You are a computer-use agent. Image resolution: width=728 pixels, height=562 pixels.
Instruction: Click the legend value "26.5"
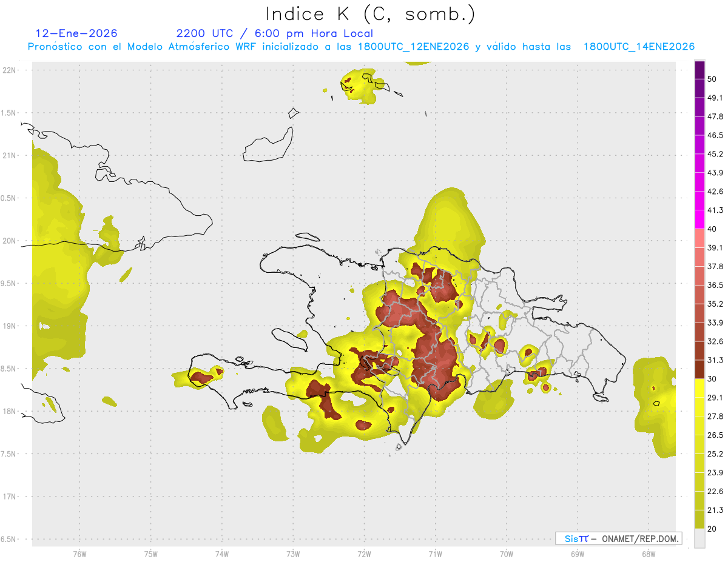[715, 435]
